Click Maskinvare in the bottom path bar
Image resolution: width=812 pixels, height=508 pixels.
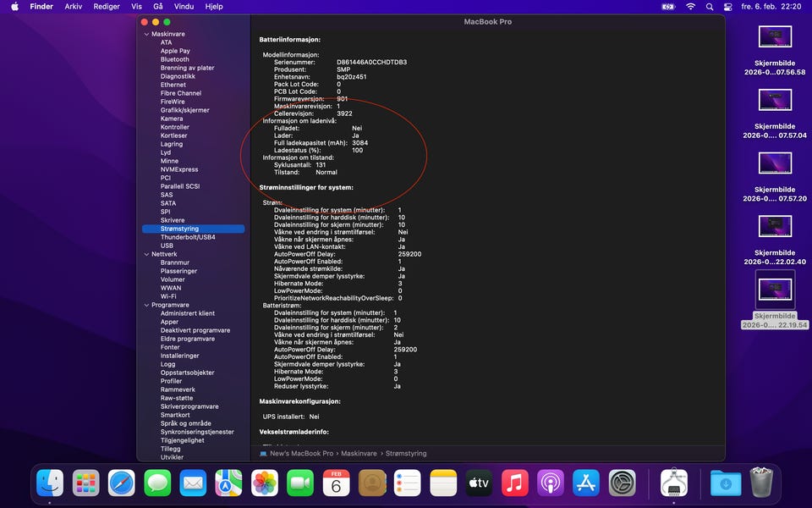point(359,454)
